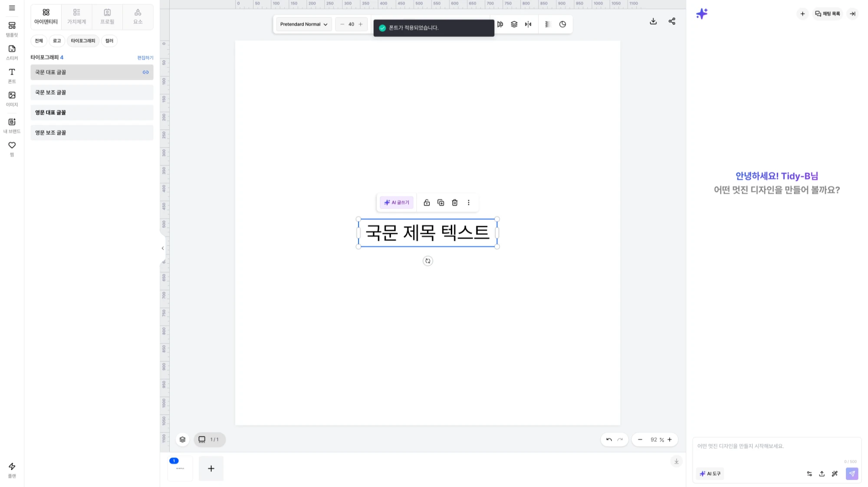Open the 채팅 목록 chat list

827,14
